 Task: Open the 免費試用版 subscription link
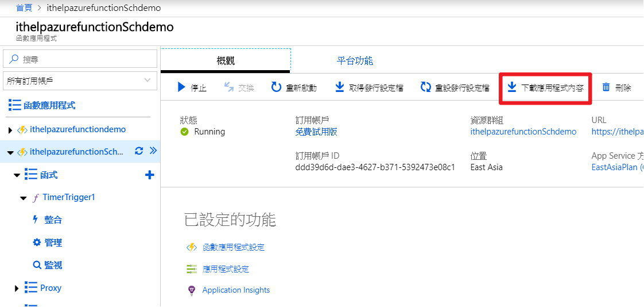click(316, 132)
